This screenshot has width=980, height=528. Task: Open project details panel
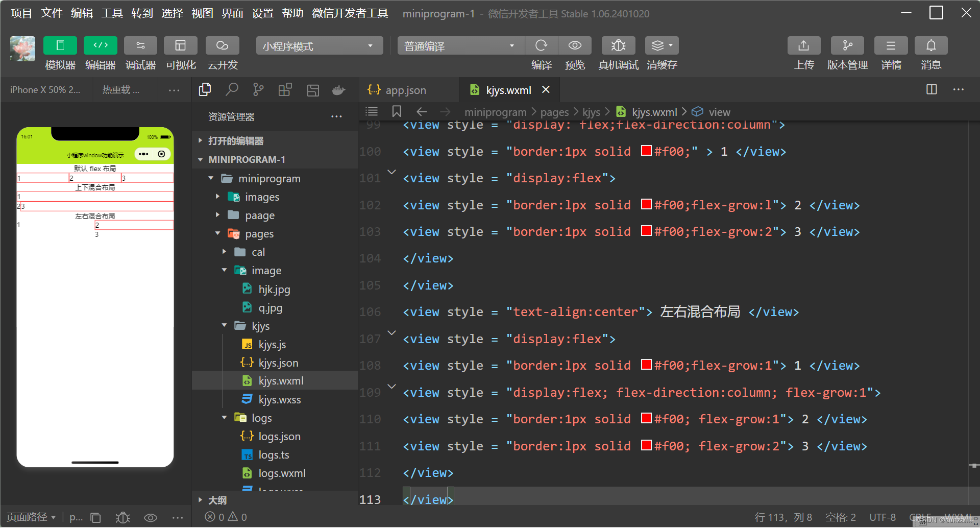(891, 45)
